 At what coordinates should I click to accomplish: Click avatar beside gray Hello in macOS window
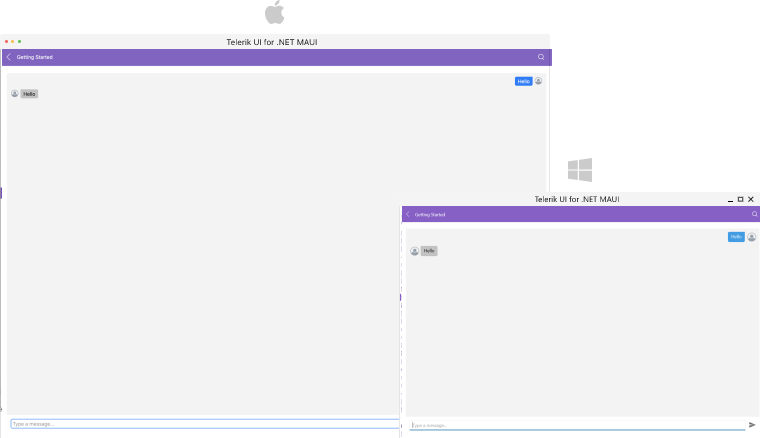15,94
